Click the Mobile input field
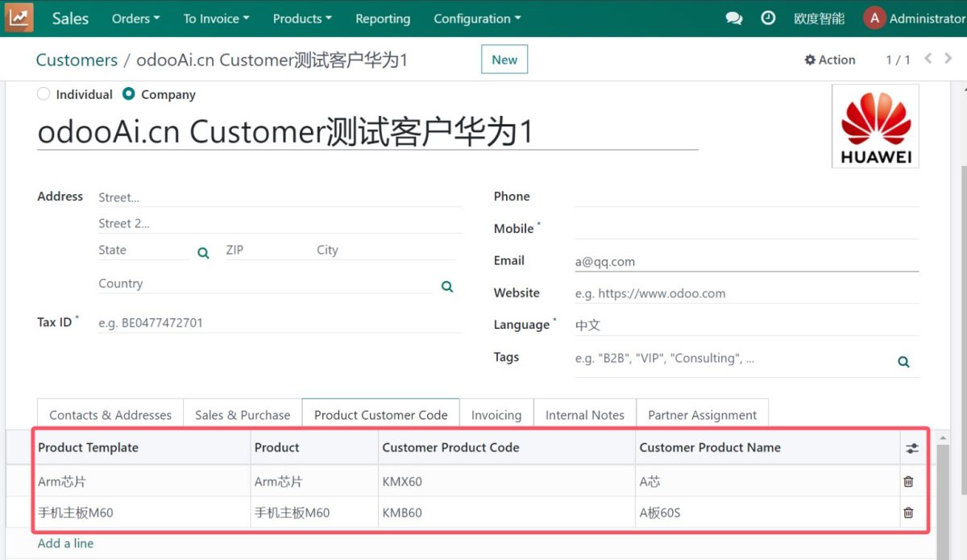The width and height of the screenshot is (967, 560). pos(746,229)
